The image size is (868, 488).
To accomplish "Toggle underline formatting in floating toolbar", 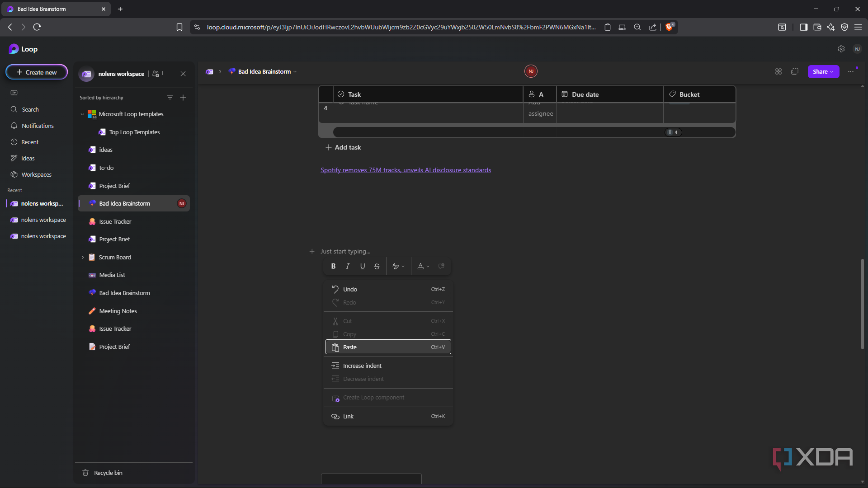I will click(x=362, y=266).
